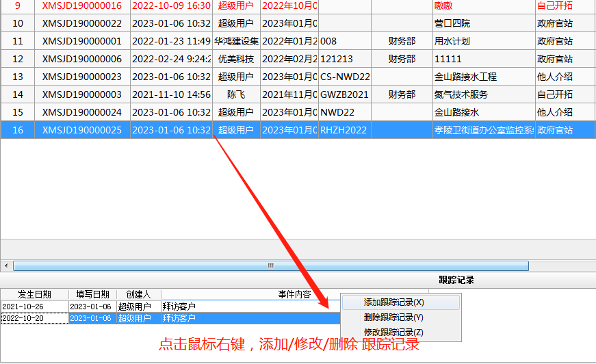Image resolution: width=596 pixels, height=364 pixels.
Task: Select tracking record dated 2022-10-20
Action: point(34,318)
